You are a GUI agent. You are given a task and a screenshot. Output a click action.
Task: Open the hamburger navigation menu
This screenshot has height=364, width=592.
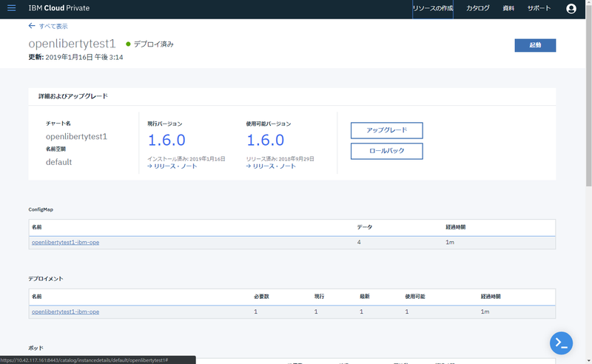point(12,8)
